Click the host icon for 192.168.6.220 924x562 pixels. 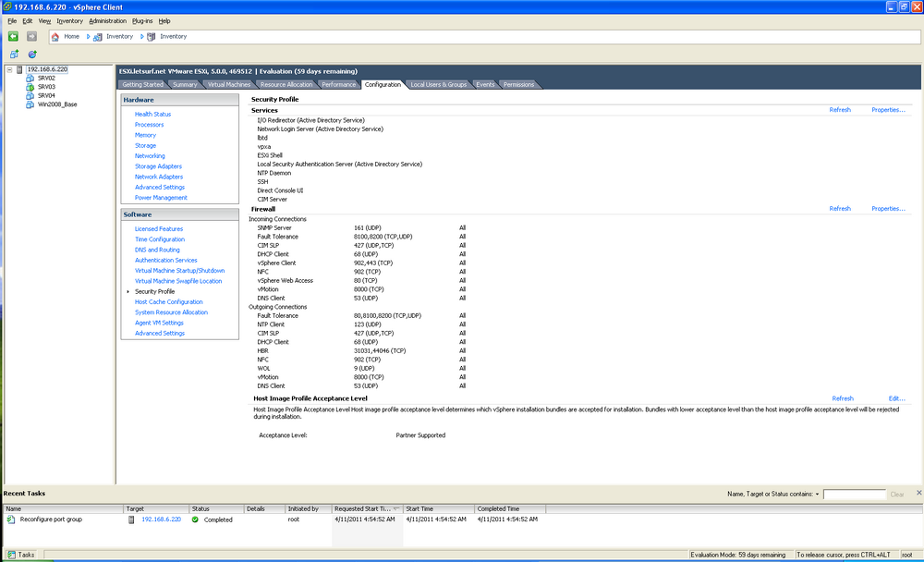click(20, 69)
